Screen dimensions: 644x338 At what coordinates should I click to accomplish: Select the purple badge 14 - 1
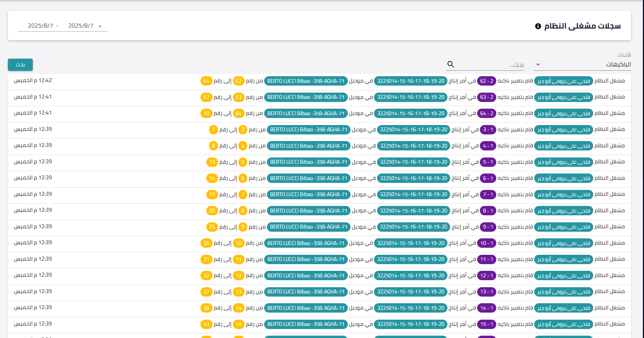tap(487, 308)
